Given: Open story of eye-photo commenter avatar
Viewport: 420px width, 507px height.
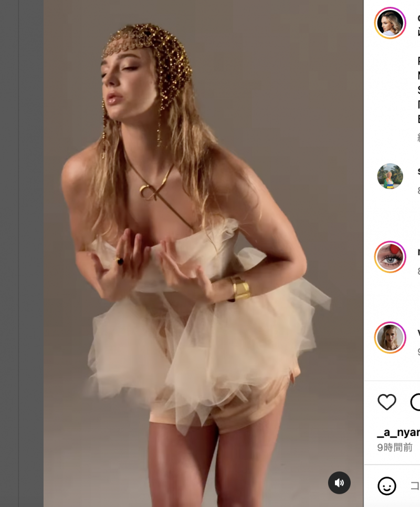Looking at the screenshot, I should (390, 257).
